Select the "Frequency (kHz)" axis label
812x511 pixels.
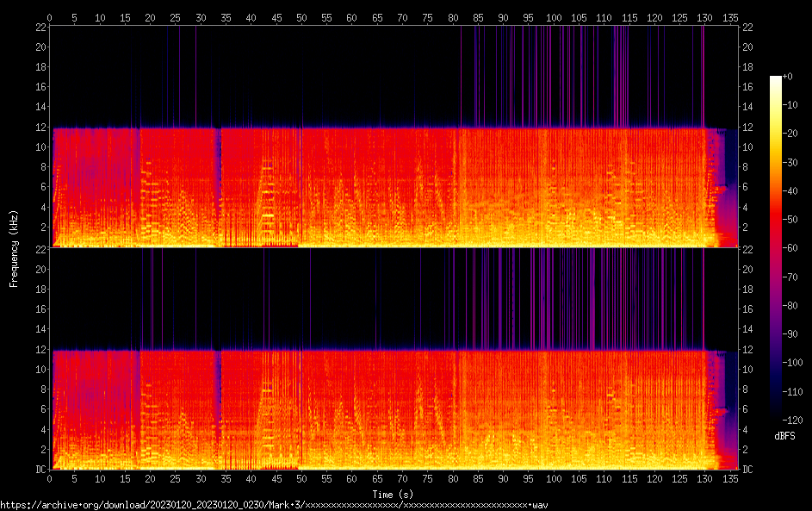(13, 248)
